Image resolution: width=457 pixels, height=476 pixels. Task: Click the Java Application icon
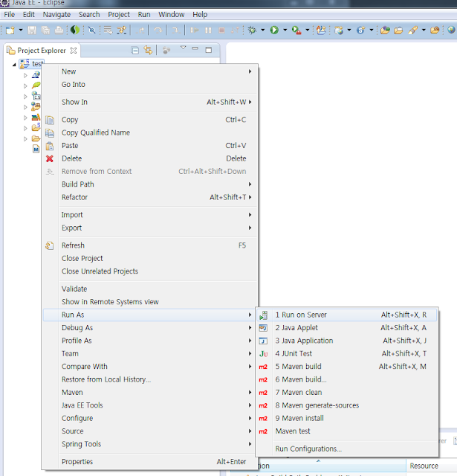coord(263,341)
